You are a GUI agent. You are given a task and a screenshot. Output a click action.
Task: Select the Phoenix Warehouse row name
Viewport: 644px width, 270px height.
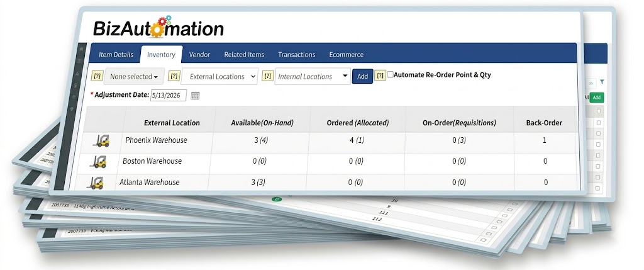[x=156, y=140]
